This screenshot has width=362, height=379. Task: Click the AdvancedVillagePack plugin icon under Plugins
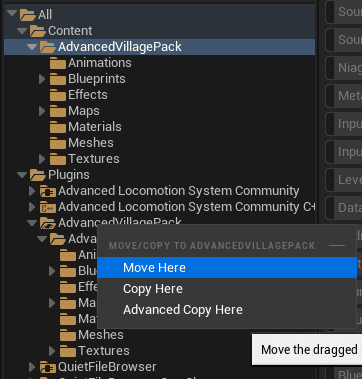pos(48,223)
